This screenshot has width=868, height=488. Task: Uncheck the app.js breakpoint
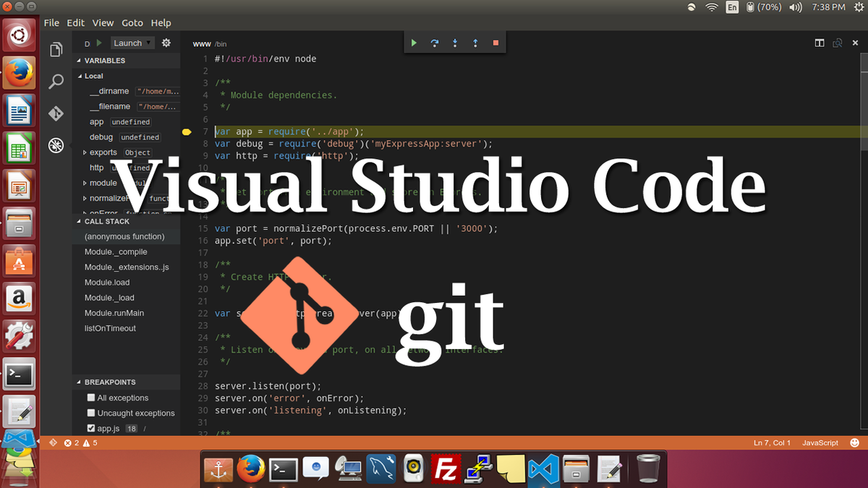pos(91,428)
